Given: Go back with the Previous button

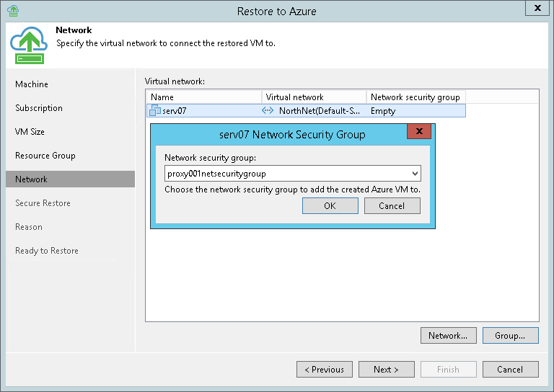Looking at the screenshot, I should pos(325,370).
